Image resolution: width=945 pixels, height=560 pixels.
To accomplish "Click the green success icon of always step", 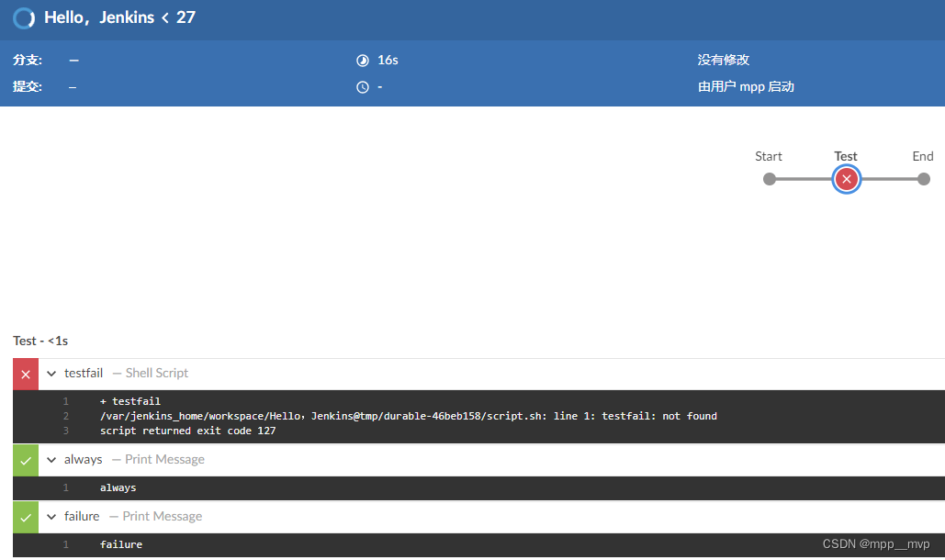I will pos(26,461).
